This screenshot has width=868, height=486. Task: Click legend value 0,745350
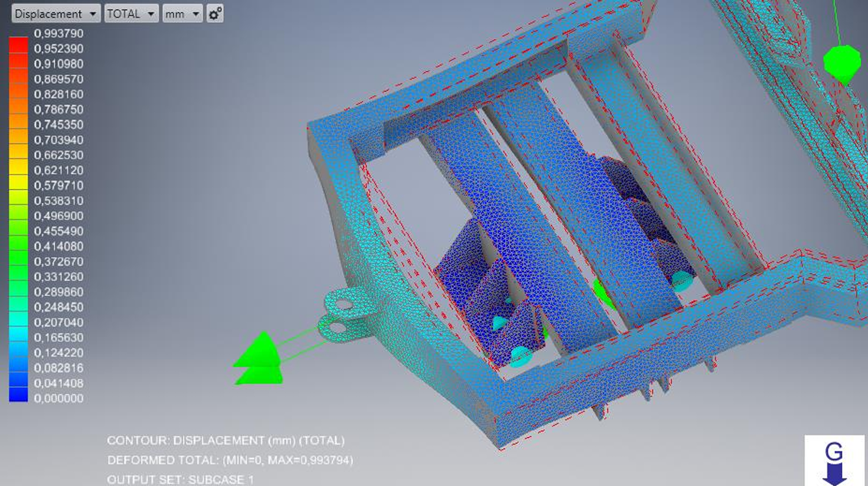[59, 125]
